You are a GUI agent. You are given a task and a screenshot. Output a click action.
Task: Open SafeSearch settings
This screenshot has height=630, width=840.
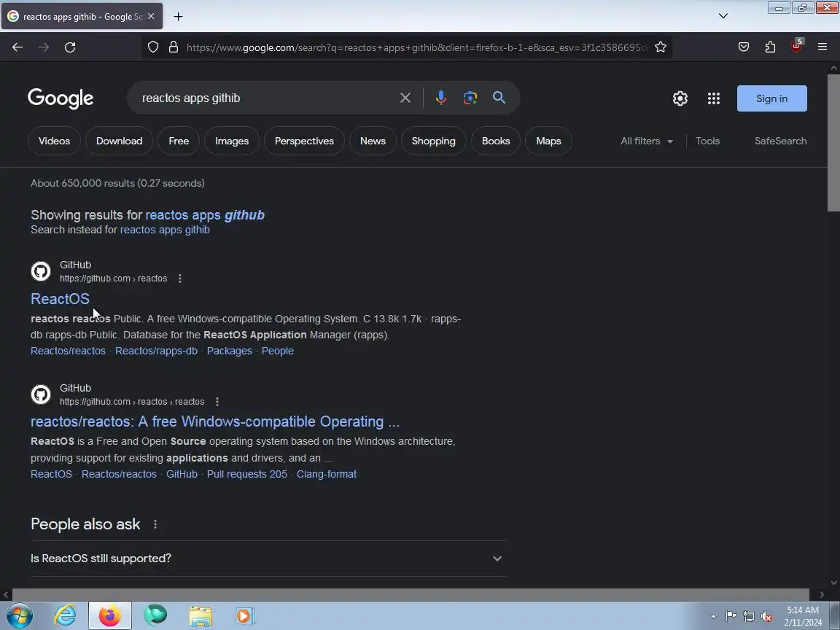pos(780,141)
